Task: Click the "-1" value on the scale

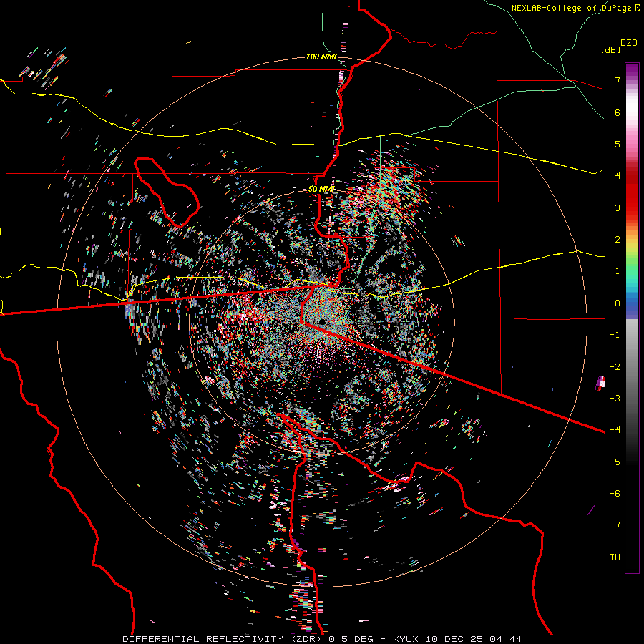Action: click(x=615, y=335)
